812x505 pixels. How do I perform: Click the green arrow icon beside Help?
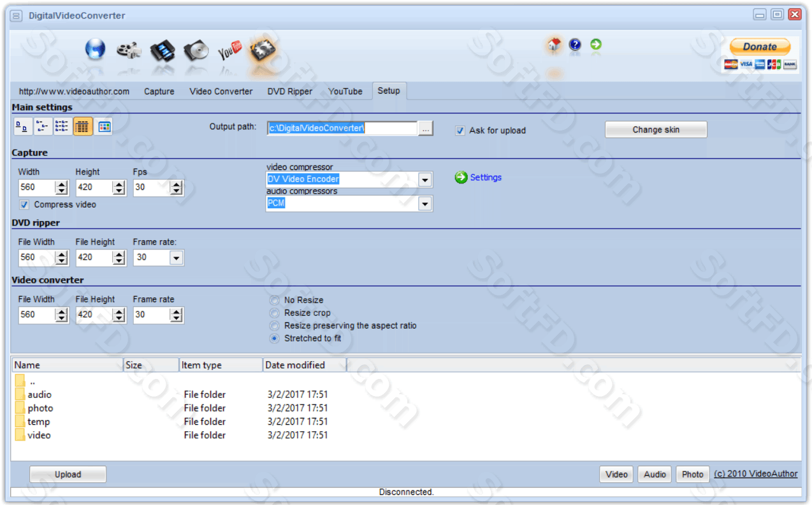click(x=596, y=45)
